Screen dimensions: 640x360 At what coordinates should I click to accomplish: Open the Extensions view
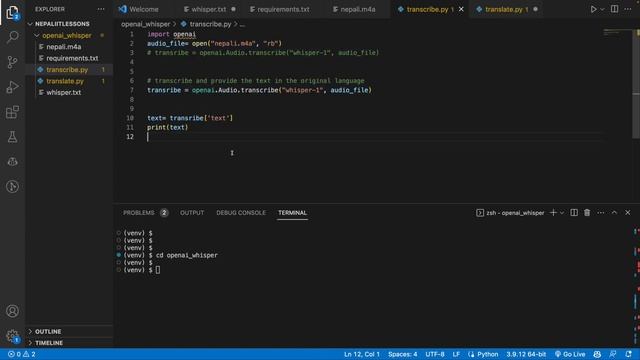pos(12,112)
